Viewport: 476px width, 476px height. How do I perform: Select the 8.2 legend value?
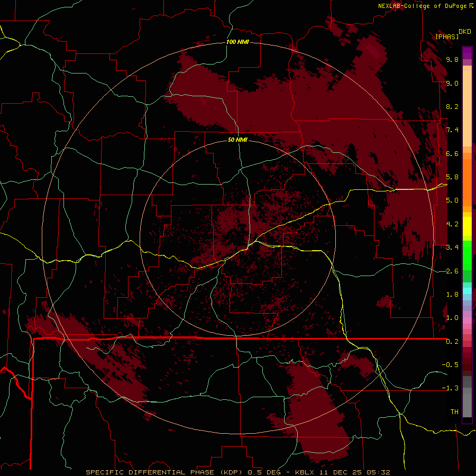point(452,106)
